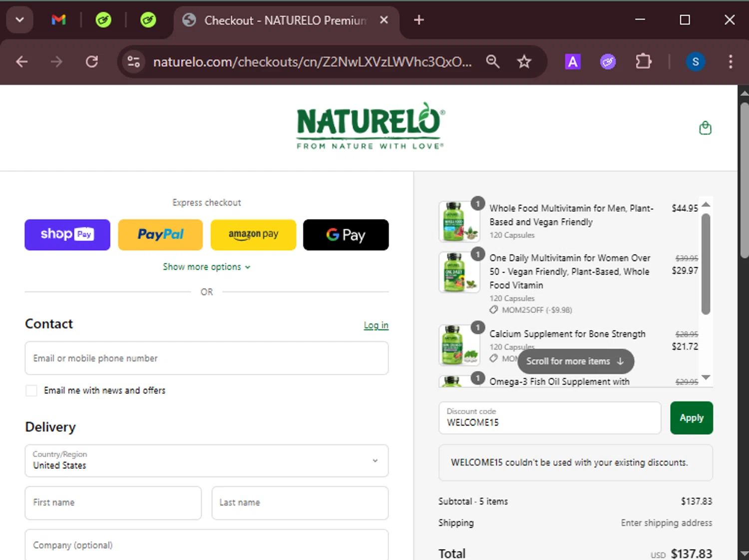Click the page scrollbar down arrow
This screenshot has height=560, width=749.
pyautogui.click(x=744, y=554)
